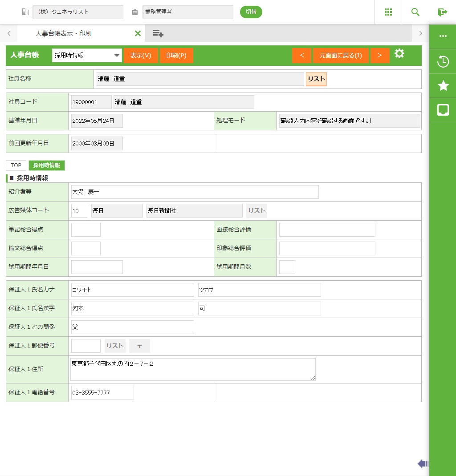The width and height of the screenshot is (456, 476).
Task: Click the 表示(V) button
Action: [141, 56]
